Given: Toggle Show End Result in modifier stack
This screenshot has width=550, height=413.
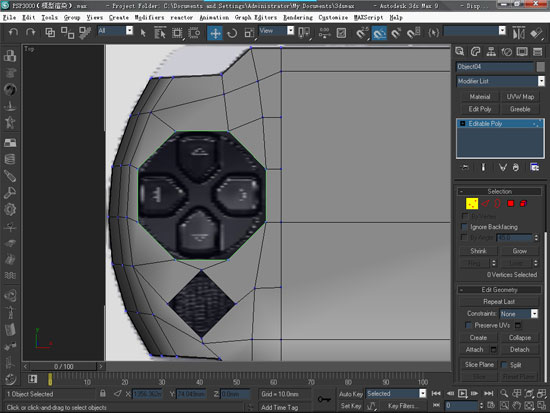Looking at the screenshot, I should pyautogui.click(x=483, y=167).
